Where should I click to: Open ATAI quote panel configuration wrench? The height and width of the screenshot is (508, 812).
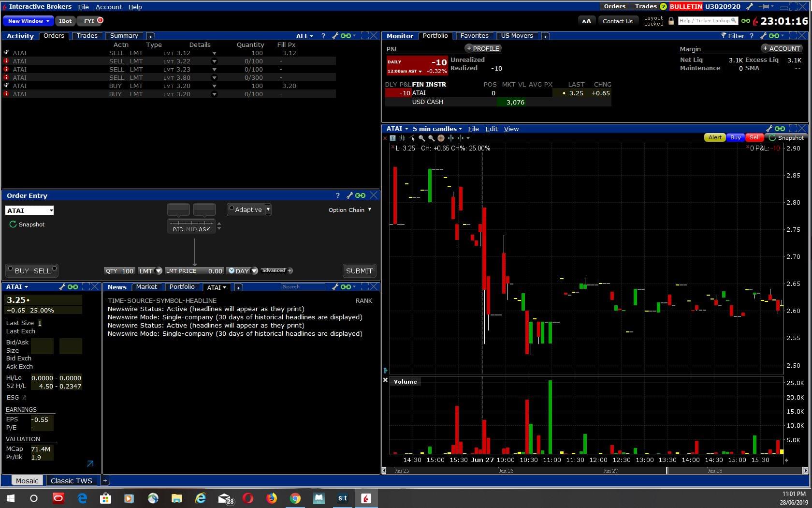(62, 287)
